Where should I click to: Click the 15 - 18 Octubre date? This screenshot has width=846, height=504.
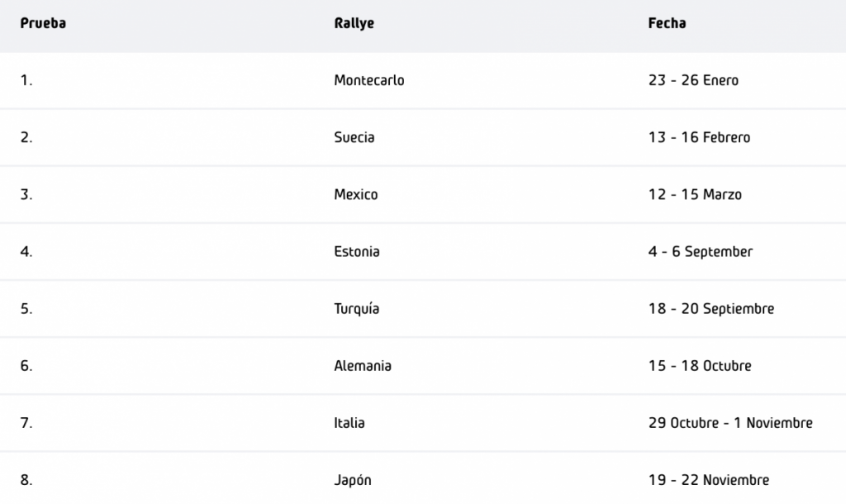pyautogui.click(x=700, y=365)
